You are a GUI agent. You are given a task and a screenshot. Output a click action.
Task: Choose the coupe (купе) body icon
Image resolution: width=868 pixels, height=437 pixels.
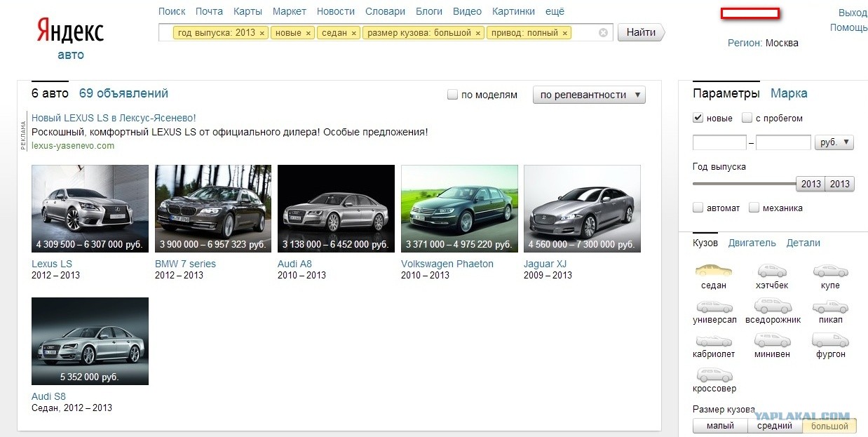tap(830, 271)
